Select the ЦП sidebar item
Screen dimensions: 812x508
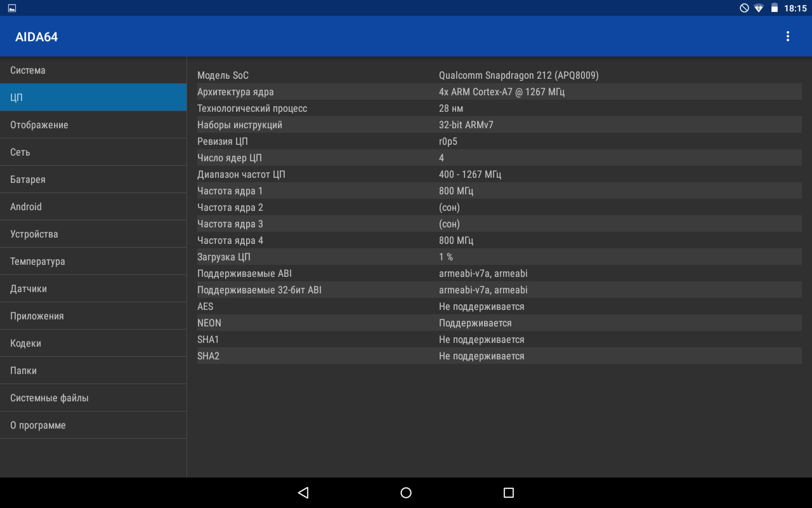93,98
